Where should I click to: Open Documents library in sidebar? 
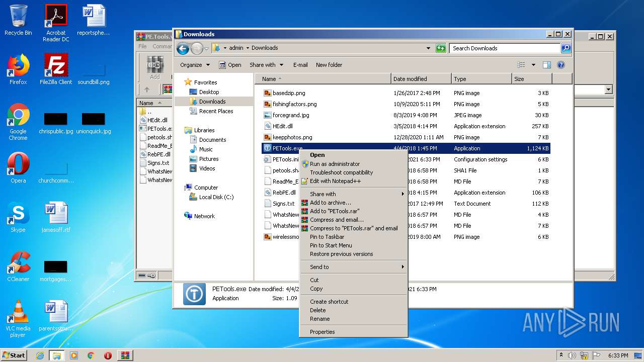click(x=212, y=140)
